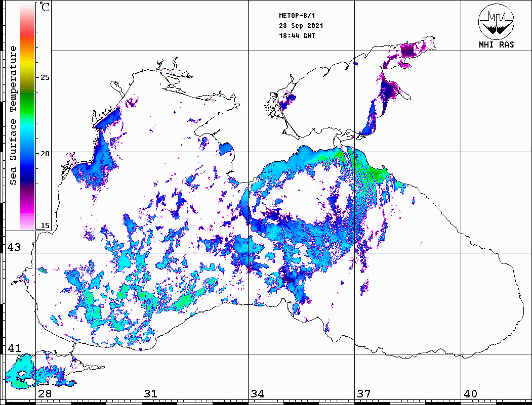Click the MHI RAS logo emblem
This screenshot has height=405, width=532.
click(x=496, y=22)
